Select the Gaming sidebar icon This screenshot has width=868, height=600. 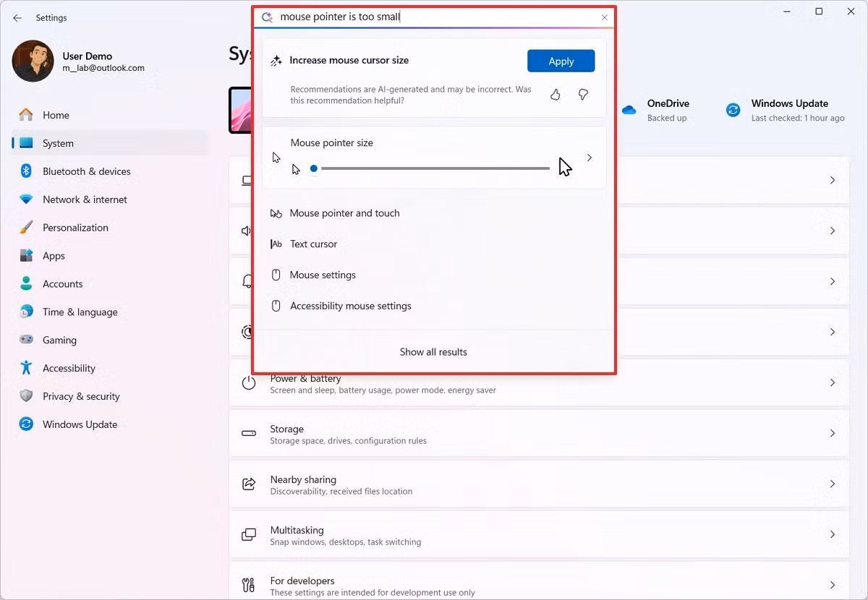[x=26, y=340]
